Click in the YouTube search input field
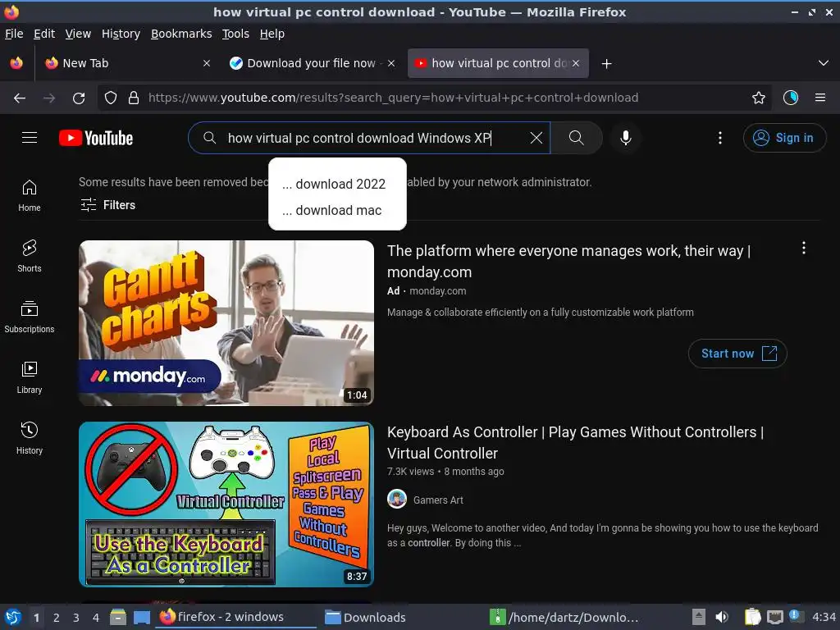The height and width of the screenshot is (630, 840). click(x=370, y=138)
